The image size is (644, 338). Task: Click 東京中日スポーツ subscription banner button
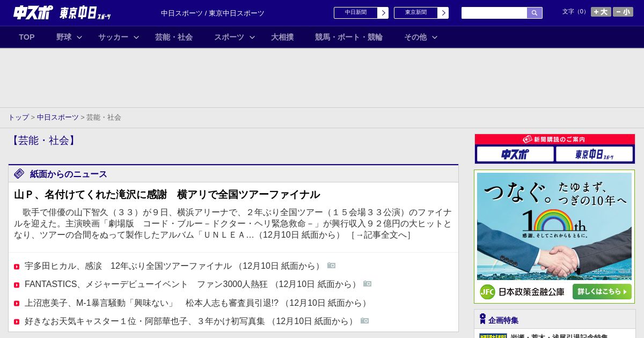click(595, 155)
